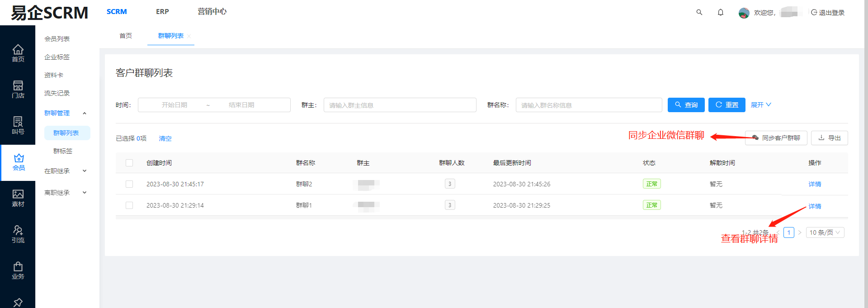Click 退出登录 logout link
Image resolution: width=868 pixels, height=308 pixels.
(828, 13)
